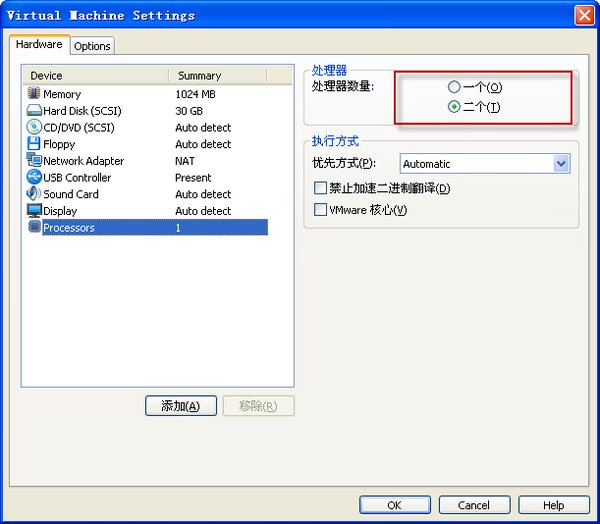Open Help for this dialog

(x=554, y=505)
